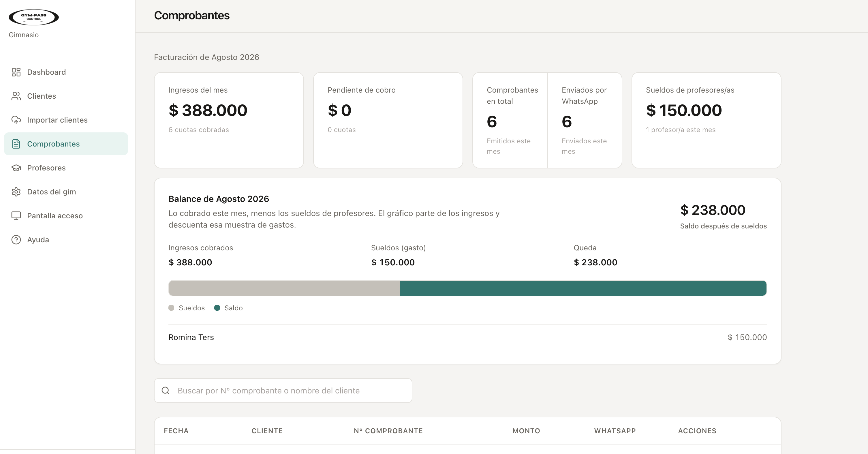Click the 0 cuotas text

[x=342, y=130]
